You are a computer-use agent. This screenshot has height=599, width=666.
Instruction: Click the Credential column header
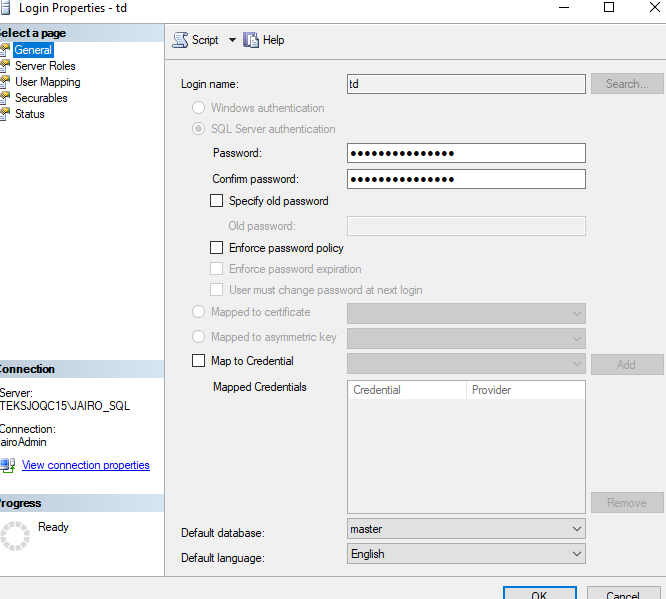pyautogui.click(x=407, y=390)
